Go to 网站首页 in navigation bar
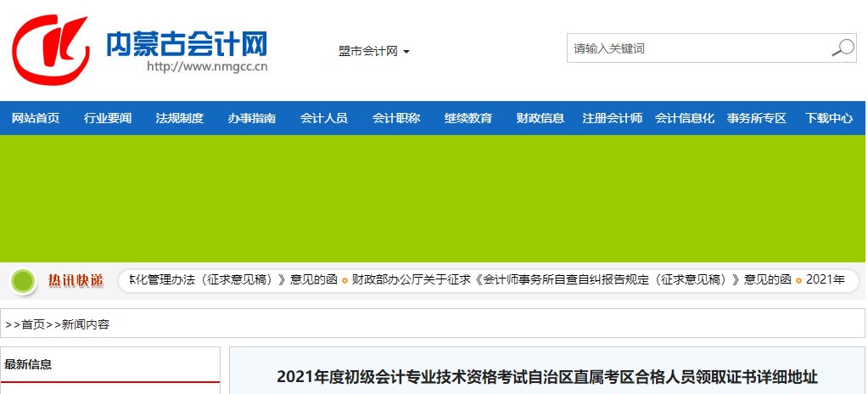This screenshot has height=394, width=868. [36, 118]
